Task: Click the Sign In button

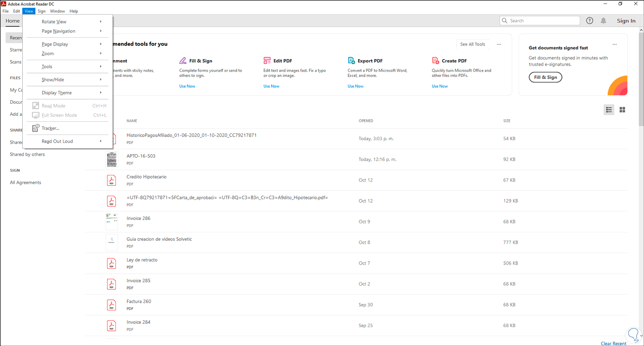Action: [x=626, y=21]
